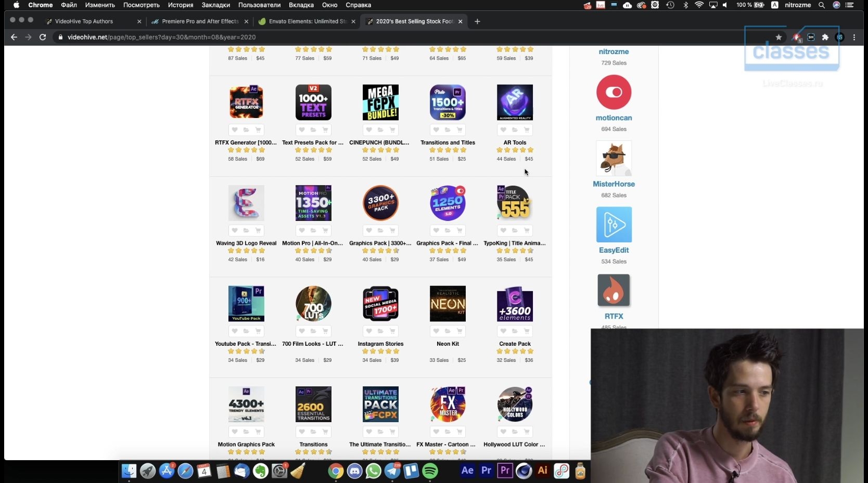This screenshot has height=483, width=868.
Task: Click the EasyEdit author avatar
Action: (614, 224)
